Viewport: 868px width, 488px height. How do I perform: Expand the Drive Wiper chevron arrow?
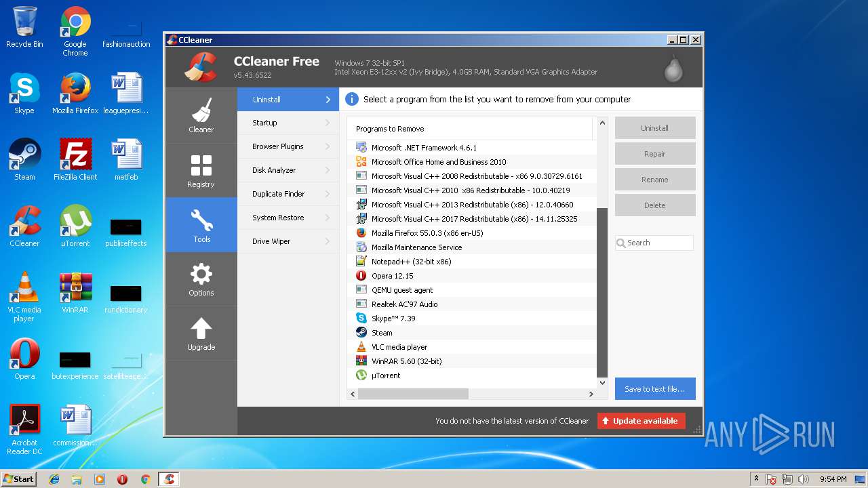tap(328, 241)
